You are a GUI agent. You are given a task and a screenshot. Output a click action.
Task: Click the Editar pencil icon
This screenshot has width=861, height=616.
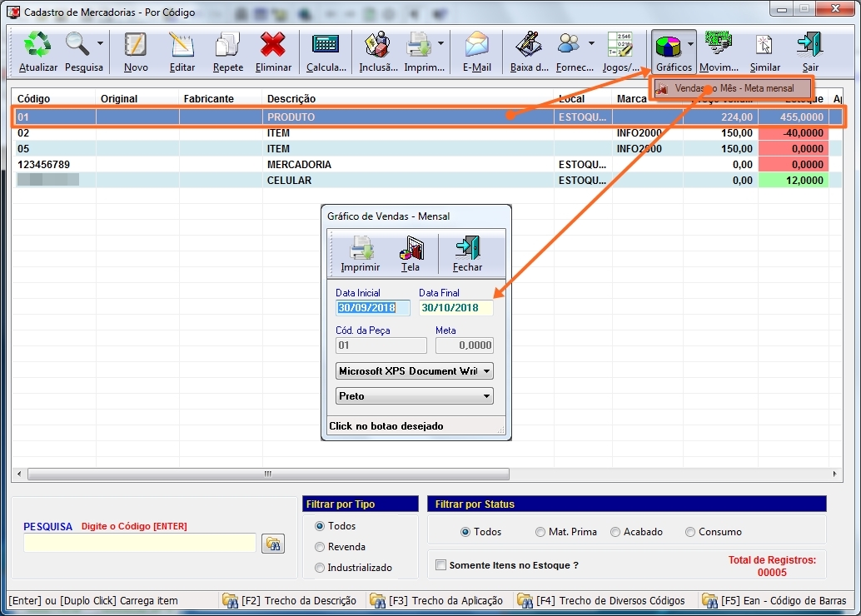click(x=182, y=46)
